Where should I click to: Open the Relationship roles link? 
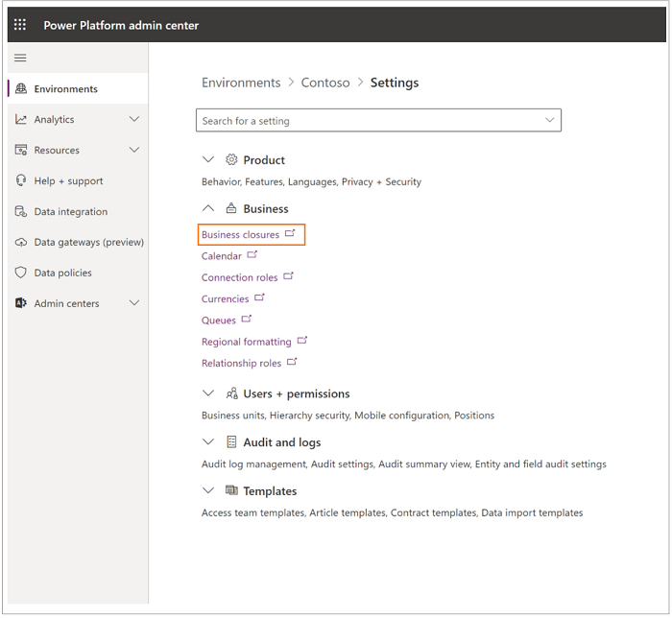(241, 363)
